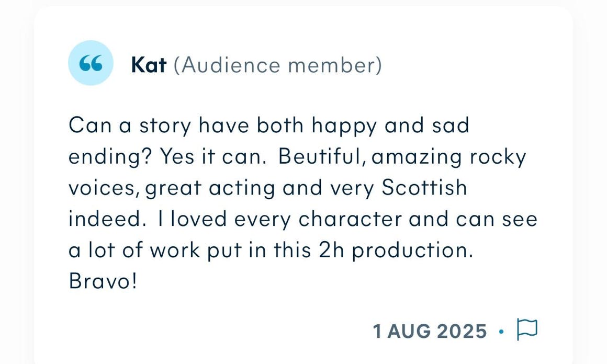Click the blue quotation mark icon
Viewport: 607px width, 364px height.
pyautogui.click(x=91, y=63)
